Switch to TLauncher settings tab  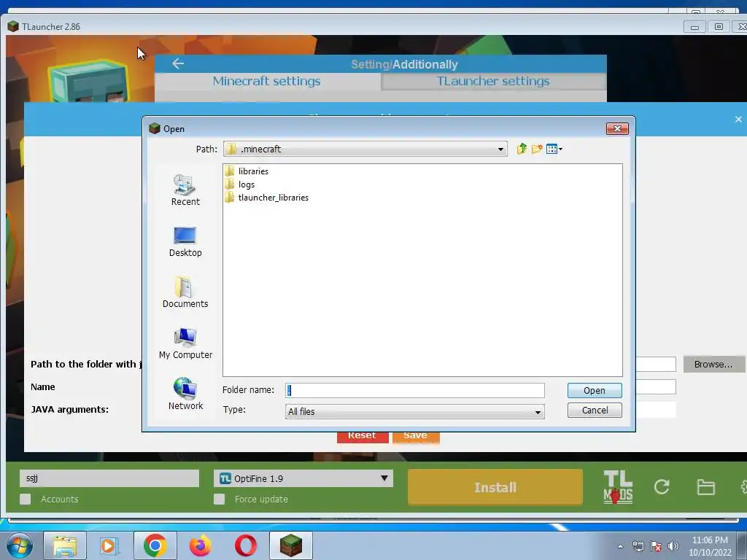493,81
